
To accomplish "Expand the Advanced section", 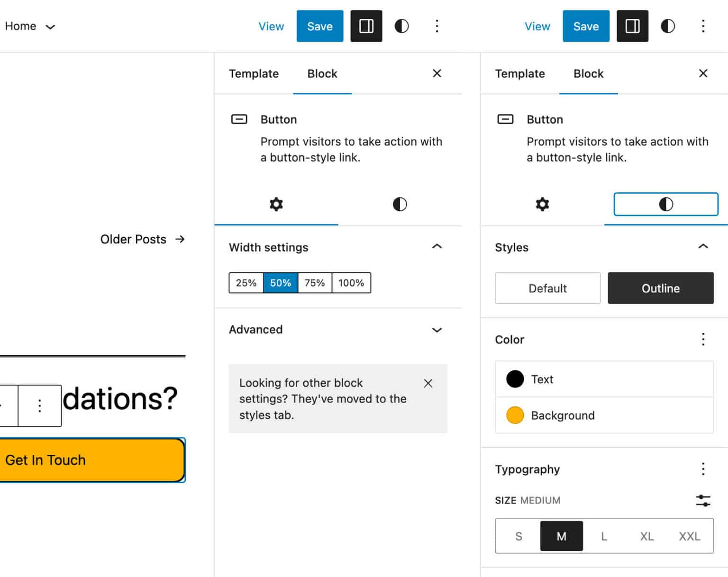I will (x=437, y=330).
